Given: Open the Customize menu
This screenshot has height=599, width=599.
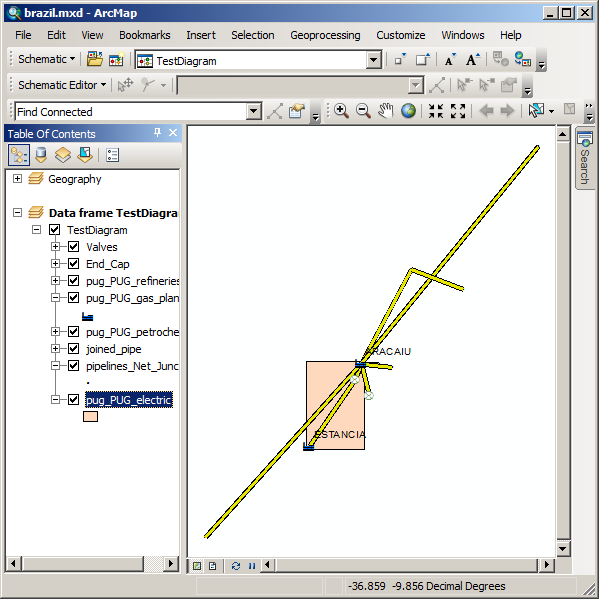Looking at the screenshot, I should tap(401, 35).
